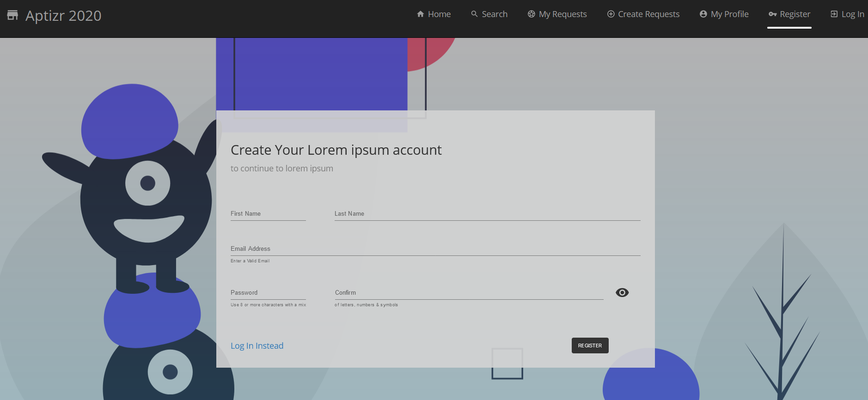Click the My Requests lifebuoy icon
Screen dimensions: 868x400
[x=532, y=14]
